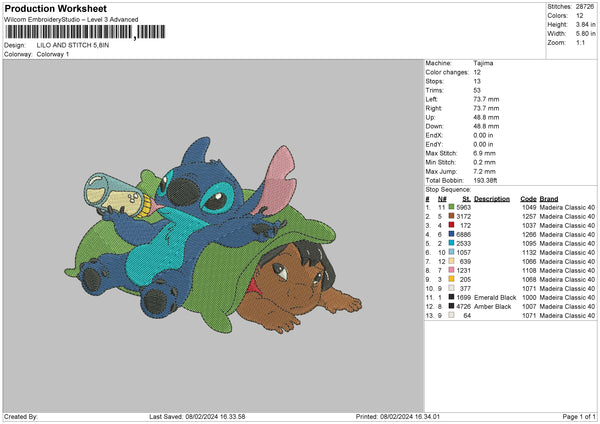Click the EndX value 0.00 in

(x=483, y=135)
